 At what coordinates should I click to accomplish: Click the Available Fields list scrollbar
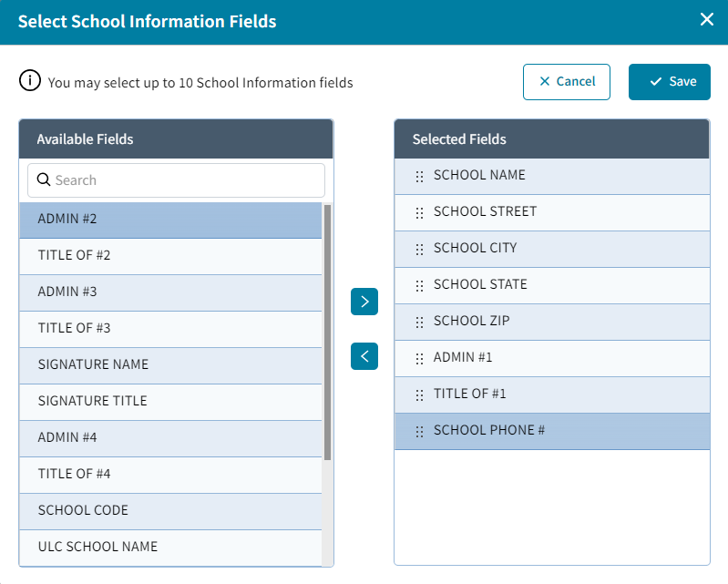pos(327,332)
